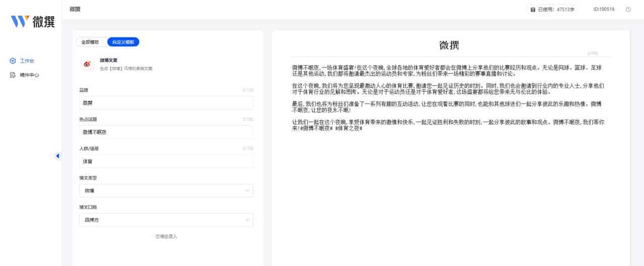Click the ID:100519 label

(x=604, y=9)
